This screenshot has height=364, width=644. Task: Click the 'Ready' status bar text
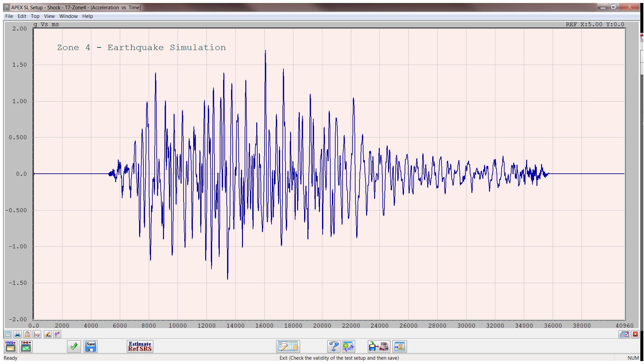coord(11,358)
